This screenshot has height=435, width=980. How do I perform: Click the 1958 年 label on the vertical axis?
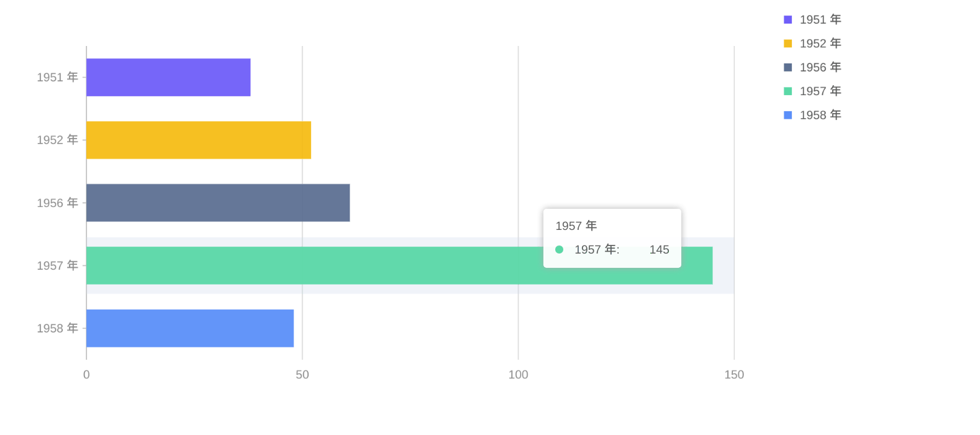57,328
